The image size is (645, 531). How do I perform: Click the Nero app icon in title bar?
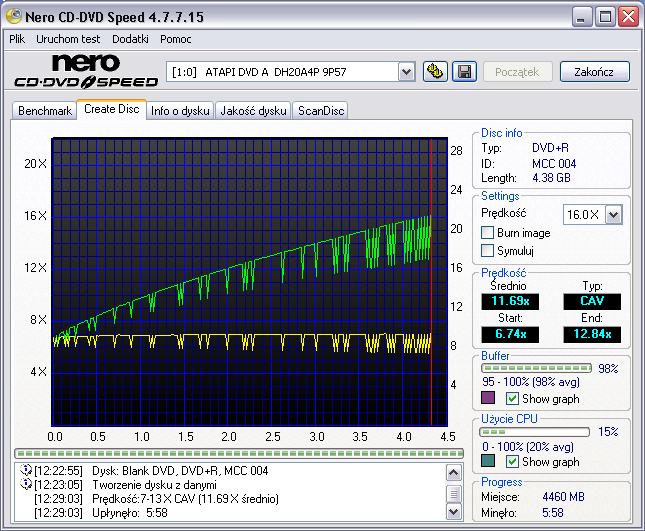click(x=14, y=16)
